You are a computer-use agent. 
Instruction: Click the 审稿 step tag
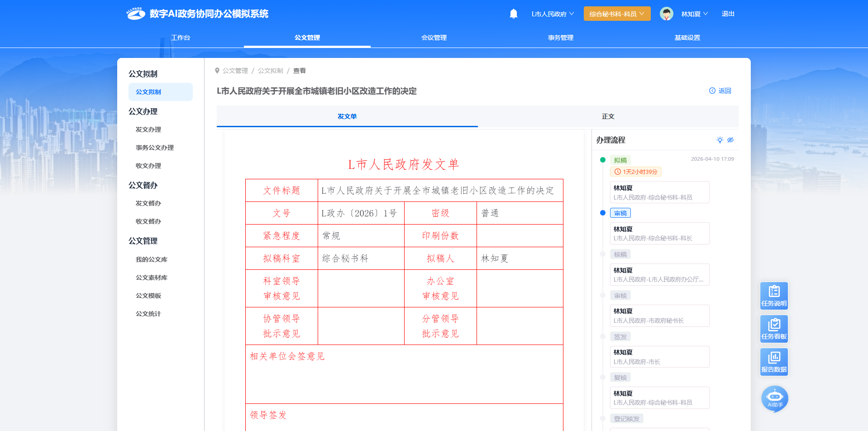[x=620, y=213]
